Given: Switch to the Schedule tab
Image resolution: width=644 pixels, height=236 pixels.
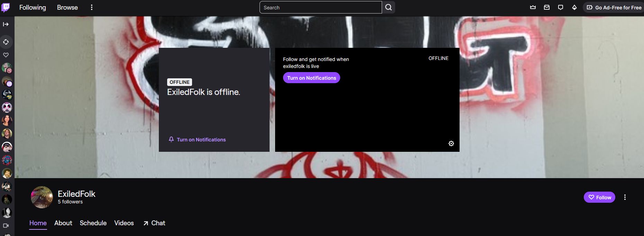Looking at the screenshot, I should pos(93,223).
